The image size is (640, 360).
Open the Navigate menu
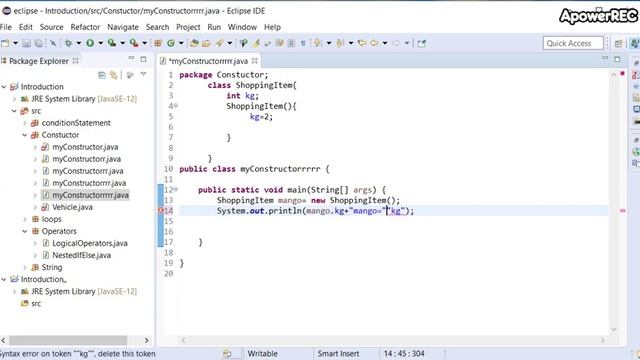click(123, 27)
